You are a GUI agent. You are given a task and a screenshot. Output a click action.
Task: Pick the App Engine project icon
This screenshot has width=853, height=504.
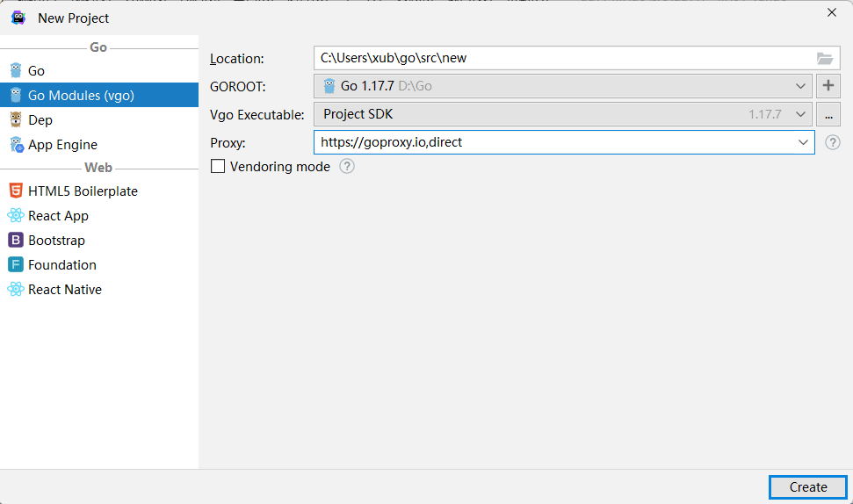pos(15,144)
